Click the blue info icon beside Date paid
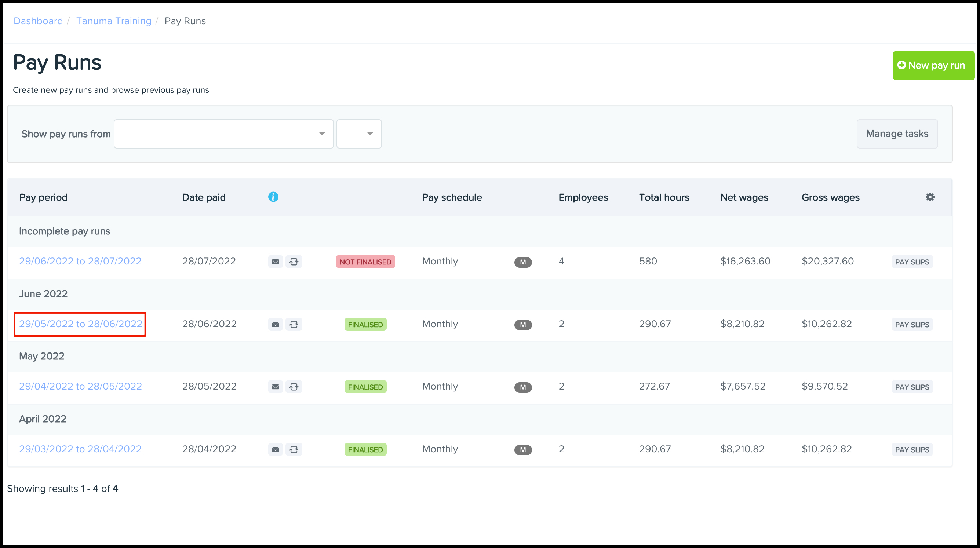The image size is (980, 548). (273, 197)
